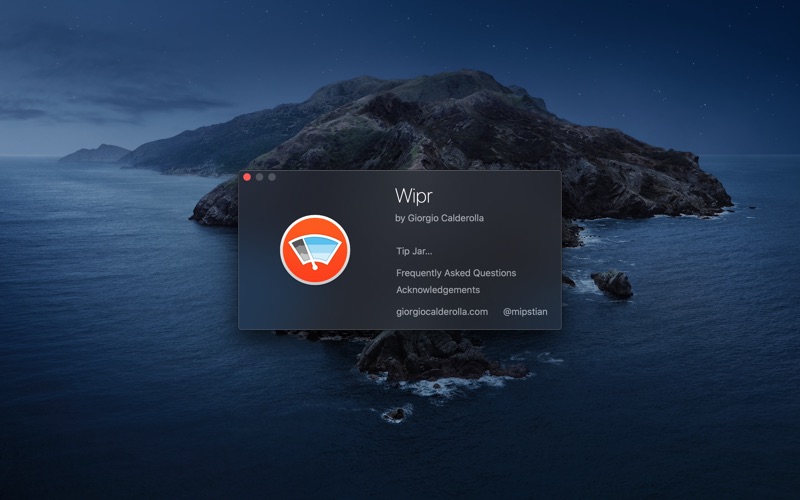Open Frequently Asked Questions
This screenshot has width=800, height=500.
456,273
